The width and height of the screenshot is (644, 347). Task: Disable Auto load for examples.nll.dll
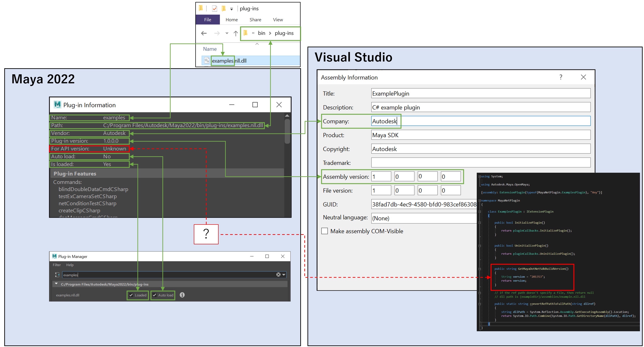pos(154,295)
